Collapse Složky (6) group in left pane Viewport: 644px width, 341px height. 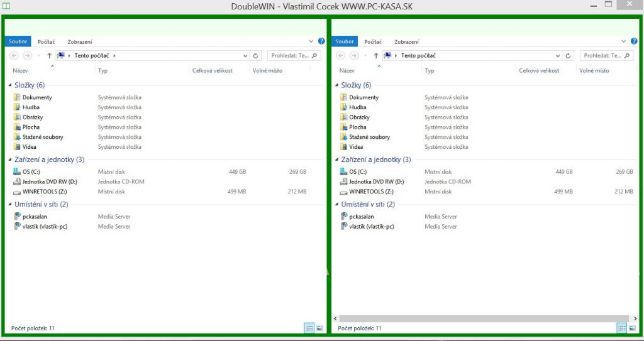tap(10, 85)
